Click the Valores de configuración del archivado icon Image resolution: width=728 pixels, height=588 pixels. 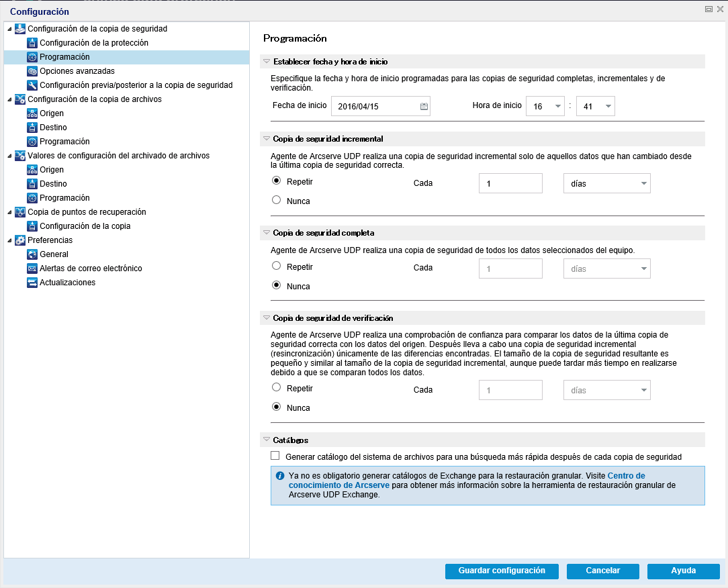click(20, 156)
